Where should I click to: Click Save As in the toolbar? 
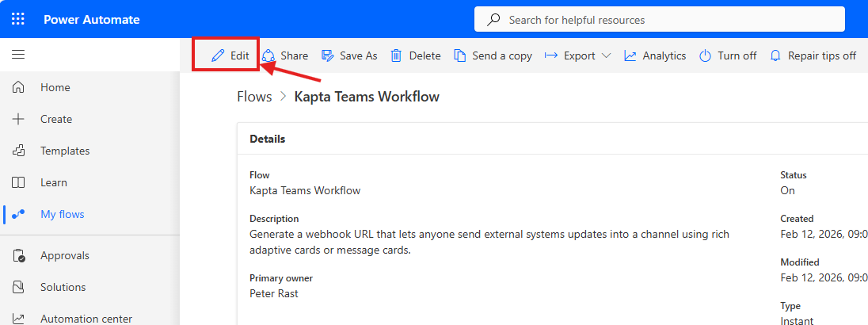pos(349,55)
